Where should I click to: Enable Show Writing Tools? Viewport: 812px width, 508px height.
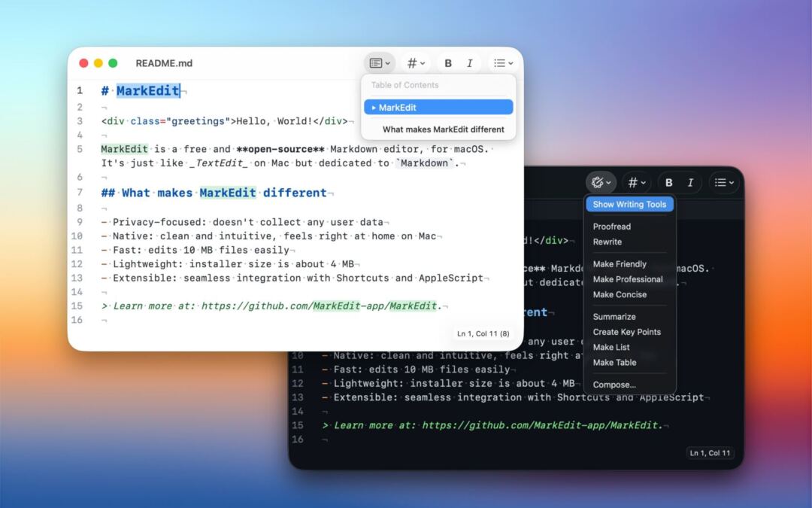pos(629,204)
